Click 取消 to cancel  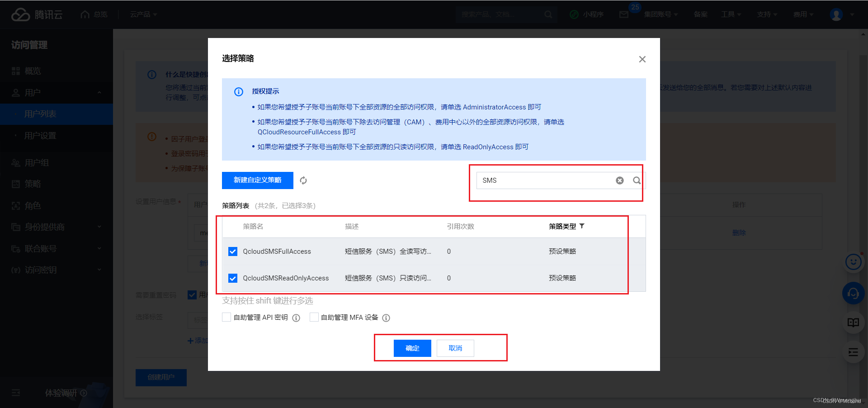pyautogui.click(x=455, y=348)
